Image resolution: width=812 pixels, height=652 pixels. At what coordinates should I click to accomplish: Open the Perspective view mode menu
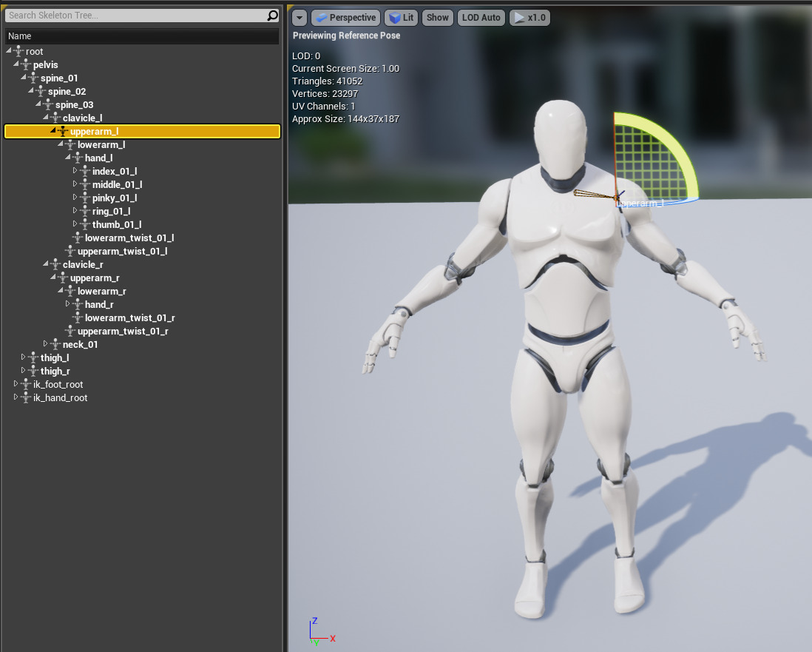345,18
